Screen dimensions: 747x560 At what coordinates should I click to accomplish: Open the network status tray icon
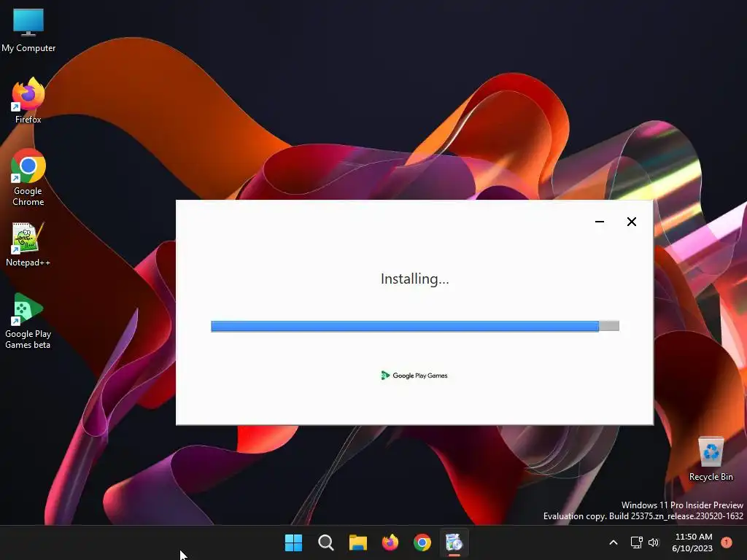pyautogui.click(x=636, y=542)
